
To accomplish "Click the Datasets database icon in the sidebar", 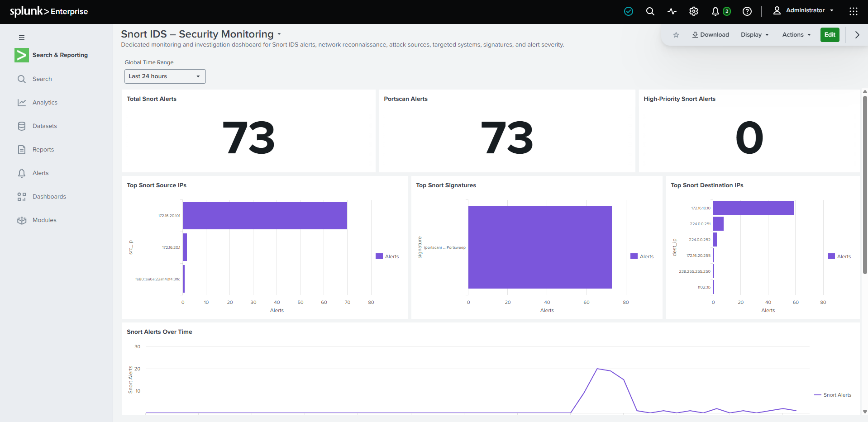I will coord(22,126).
